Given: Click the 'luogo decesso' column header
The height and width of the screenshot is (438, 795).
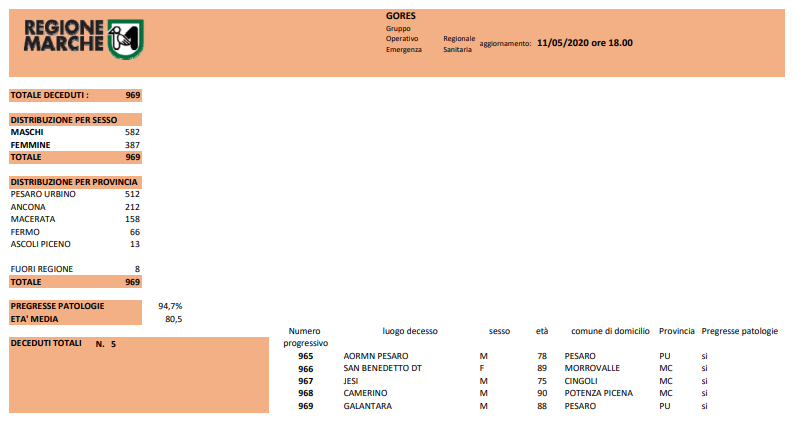Looking at the screenshot, I should (x=410, y=331).
